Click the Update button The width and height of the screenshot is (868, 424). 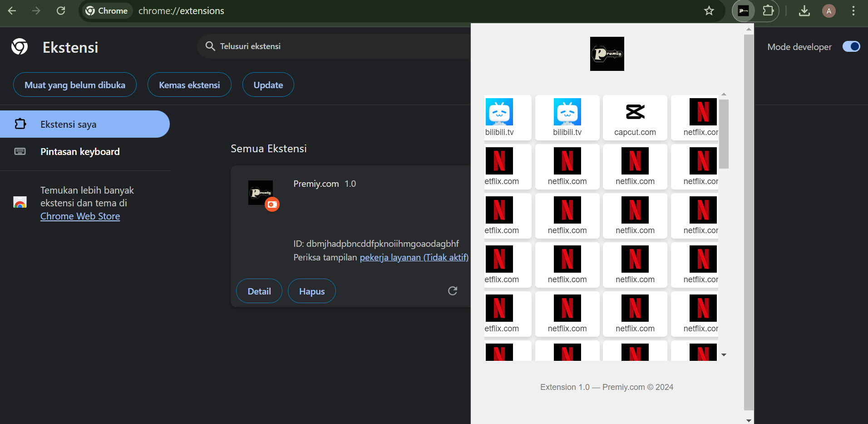[x=268, y=85]
